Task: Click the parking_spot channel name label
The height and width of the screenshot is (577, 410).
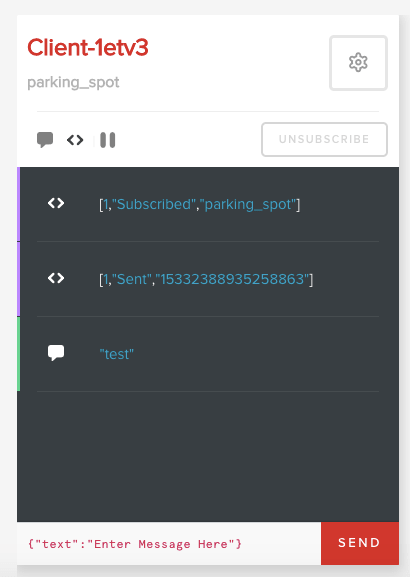Action: 73,82
